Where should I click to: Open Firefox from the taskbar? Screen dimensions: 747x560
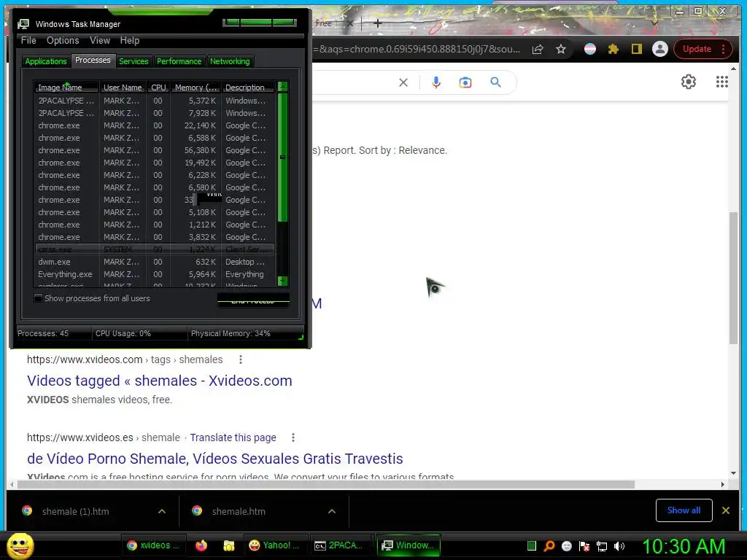click(x=201, y=545)
